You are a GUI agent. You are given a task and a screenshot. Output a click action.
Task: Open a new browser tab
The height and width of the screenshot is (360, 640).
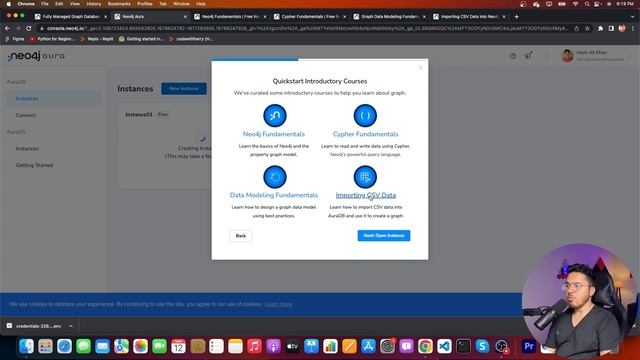click(516, 17)
